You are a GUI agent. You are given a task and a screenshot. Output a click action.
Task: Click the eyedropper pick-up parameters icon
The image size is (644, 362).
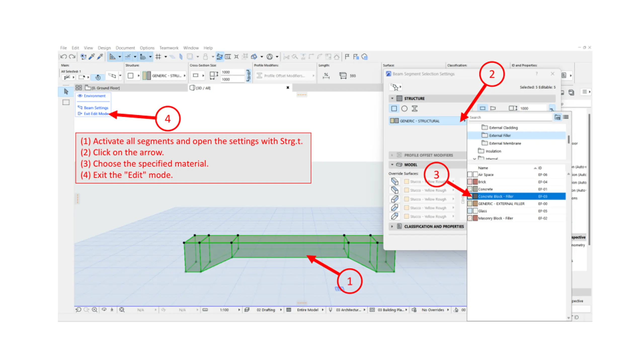click(x=92, y=57)
